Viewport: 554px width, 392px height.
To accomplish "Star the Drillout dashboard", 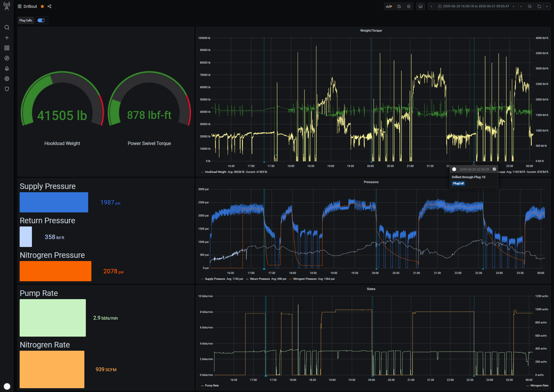I will [x=42, y=6].
